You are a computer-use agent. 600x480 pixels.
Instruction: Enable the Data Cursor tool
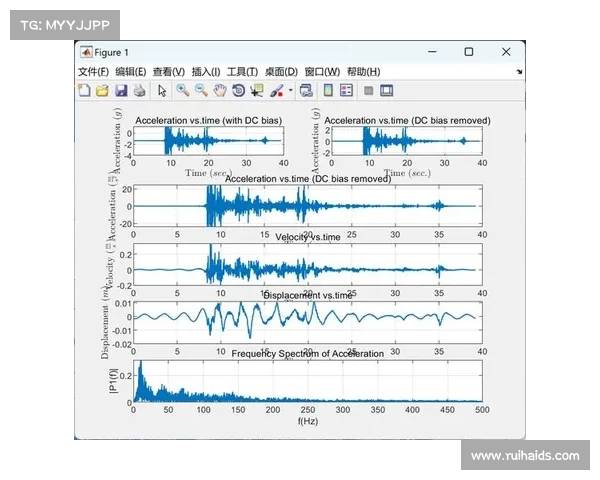257,90
